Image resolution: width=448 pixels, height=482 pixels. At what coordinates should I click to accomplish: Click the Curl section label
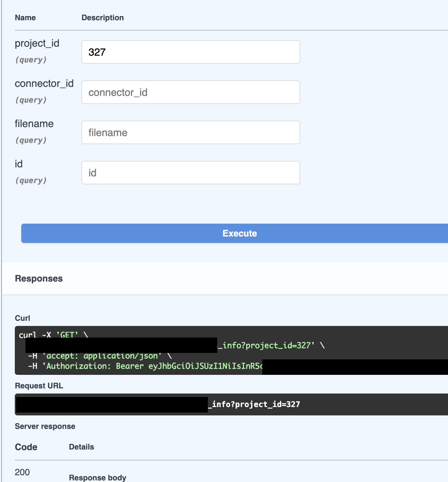(22, 318)
